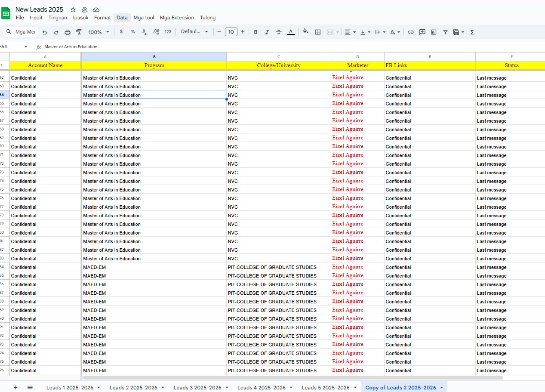
Task: Check the cloud document status icon
Action: point(96,9)
